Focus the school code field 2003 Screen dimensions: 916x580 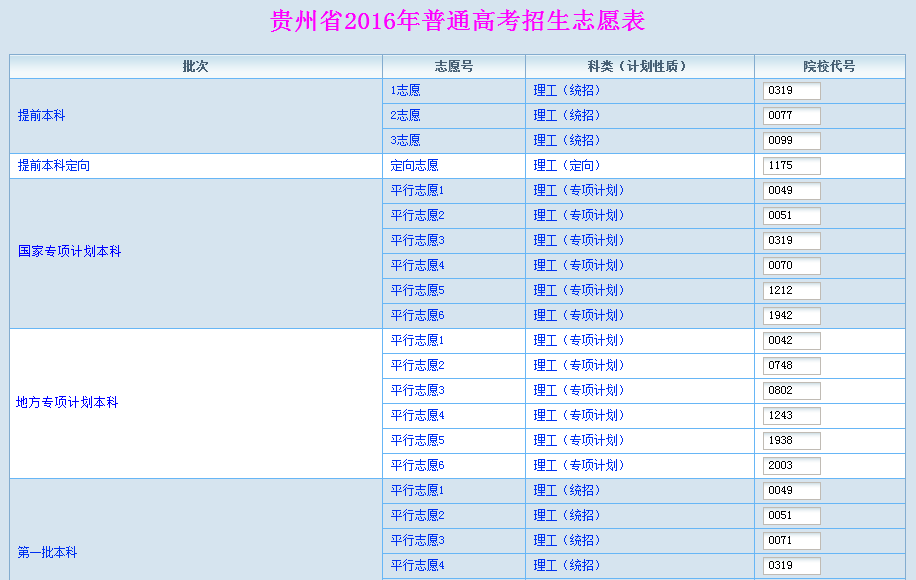pos(791,466)
